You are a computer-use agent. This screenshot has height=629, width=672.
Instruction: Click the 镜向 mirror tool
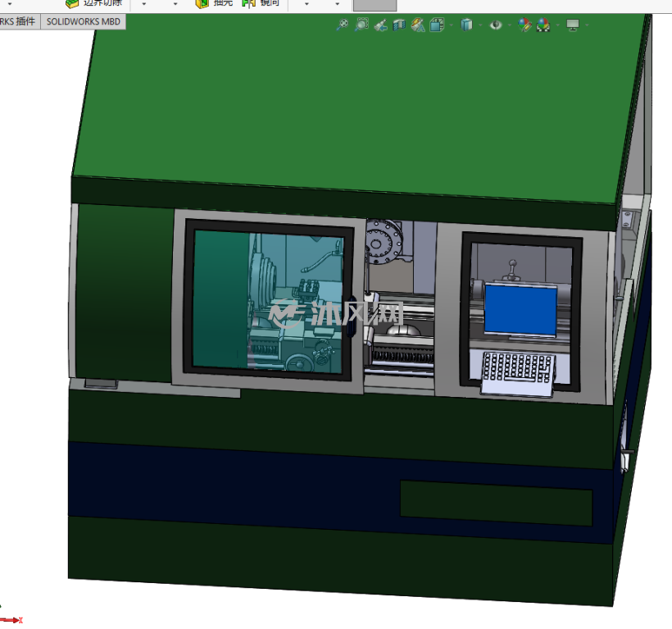(261, 3)
